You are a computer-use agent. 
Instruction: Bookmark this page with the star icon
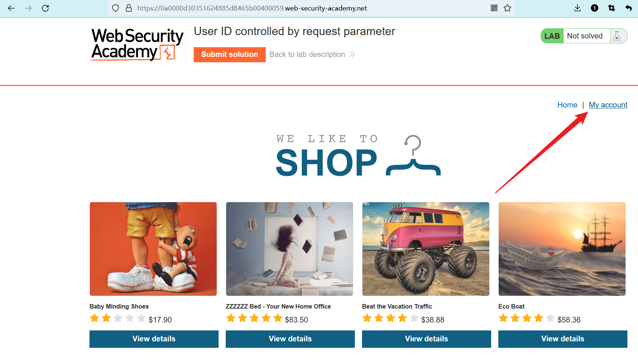point(507,8)
